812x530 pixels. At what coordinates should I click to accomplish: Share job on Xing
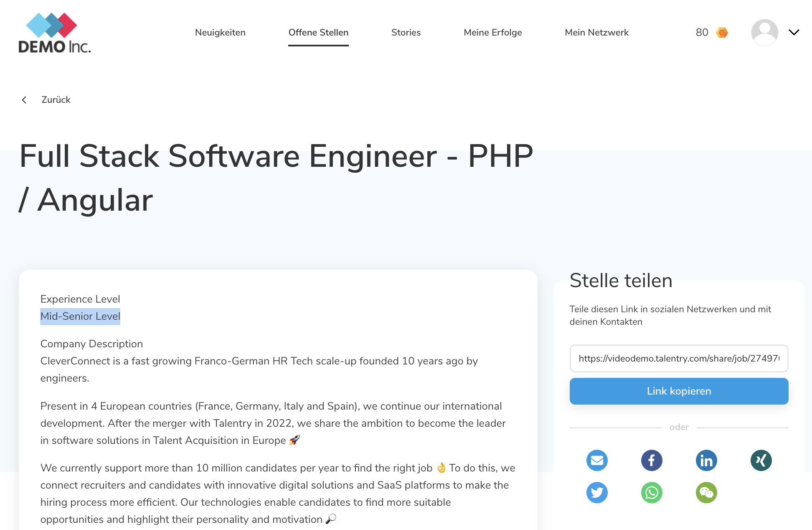[x=761, y=460]
